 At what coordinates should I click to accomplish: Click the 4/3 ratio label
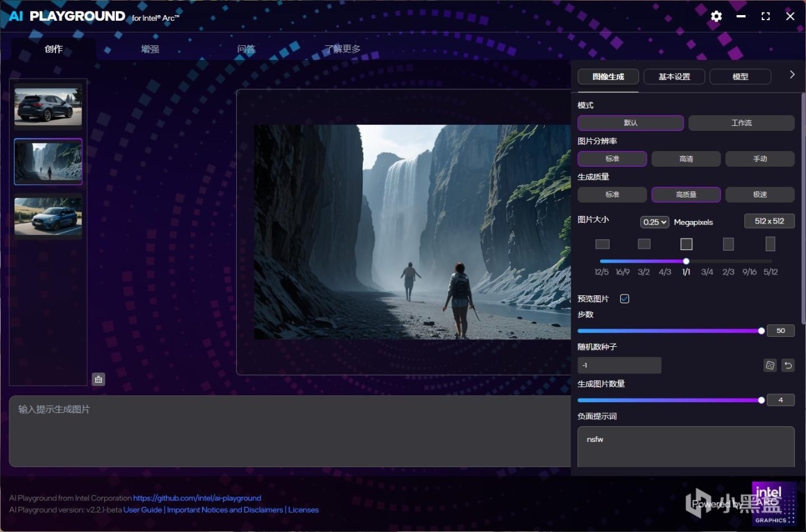pyautogui.click(x=665, y=272)
